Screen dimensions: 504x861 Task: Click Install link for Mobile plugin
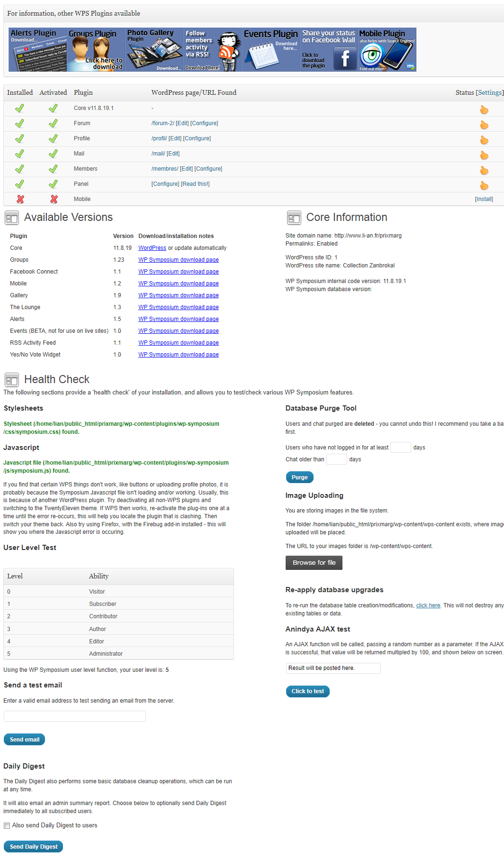[x=484, y=199]
